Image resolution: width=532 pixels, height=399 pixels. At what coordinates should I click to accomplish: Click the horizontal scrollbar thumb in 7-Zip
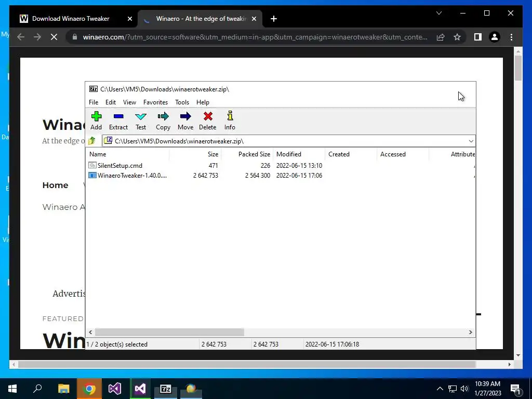169,332
